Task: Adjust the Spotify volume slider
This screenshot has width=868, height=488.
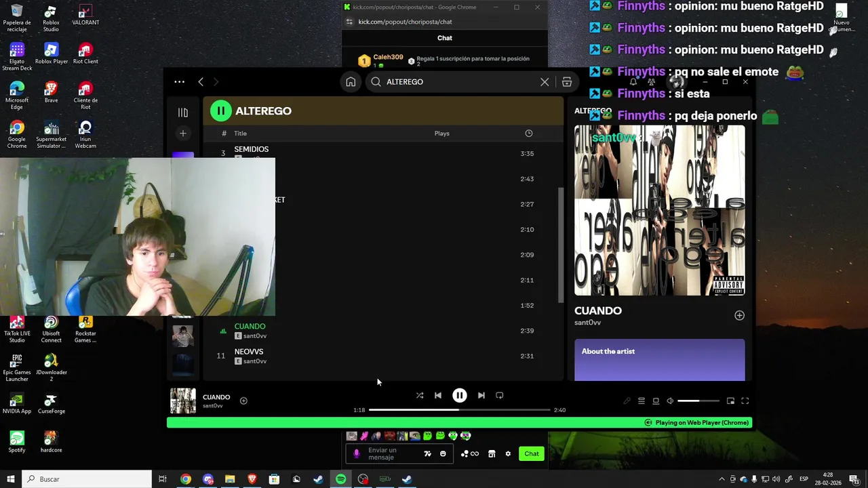Action: point(698,401)
